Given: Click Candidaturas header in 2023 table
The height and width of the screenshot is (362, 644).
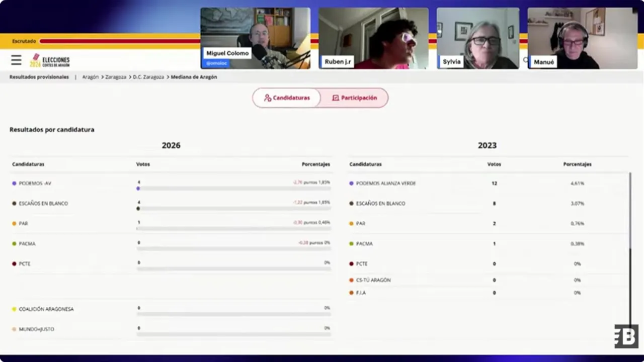Looking at the screenshot, I should click(365, 164).
